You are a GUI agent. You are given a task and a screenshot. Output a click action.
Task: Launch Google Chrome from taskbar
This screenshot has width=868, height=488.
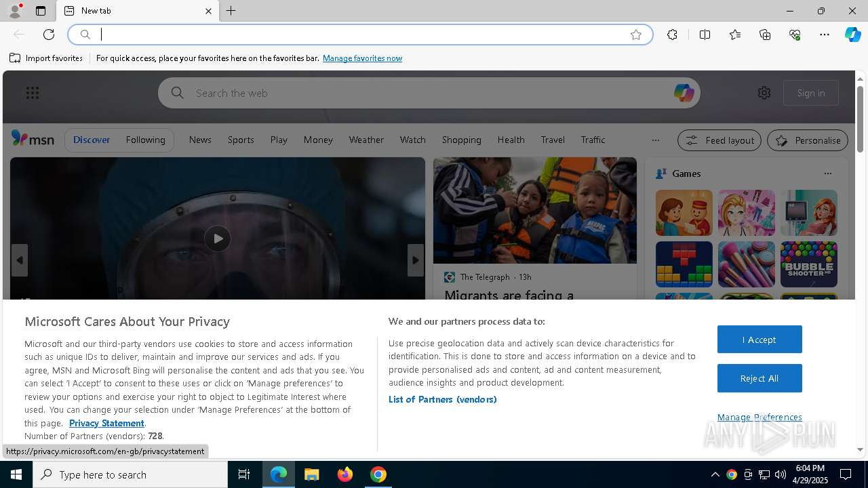click(378, 474)
